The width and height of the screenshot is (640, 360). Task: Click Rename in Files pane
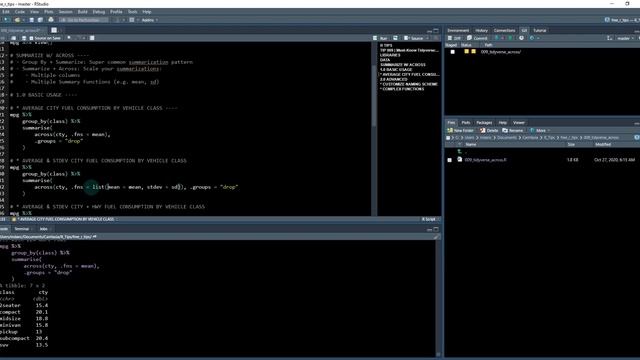pyautogui.click(x=513, y=130)
